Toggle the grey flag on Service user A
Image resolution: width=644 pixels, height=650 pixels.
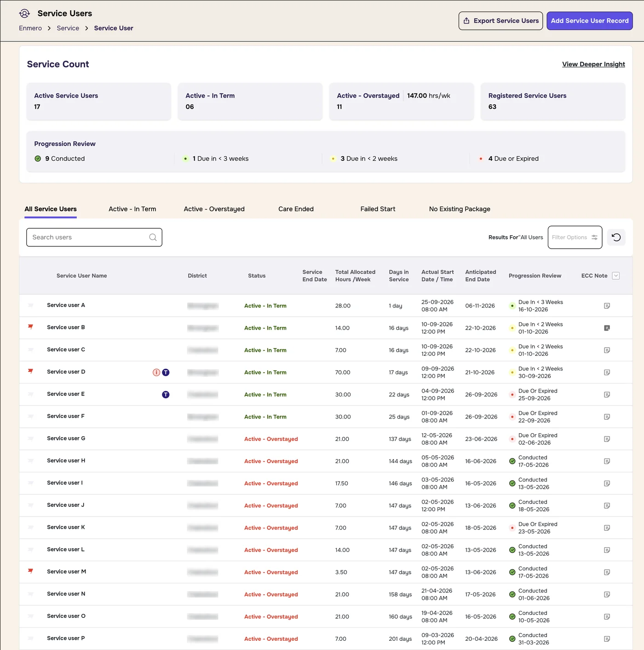tap(30, 305)
